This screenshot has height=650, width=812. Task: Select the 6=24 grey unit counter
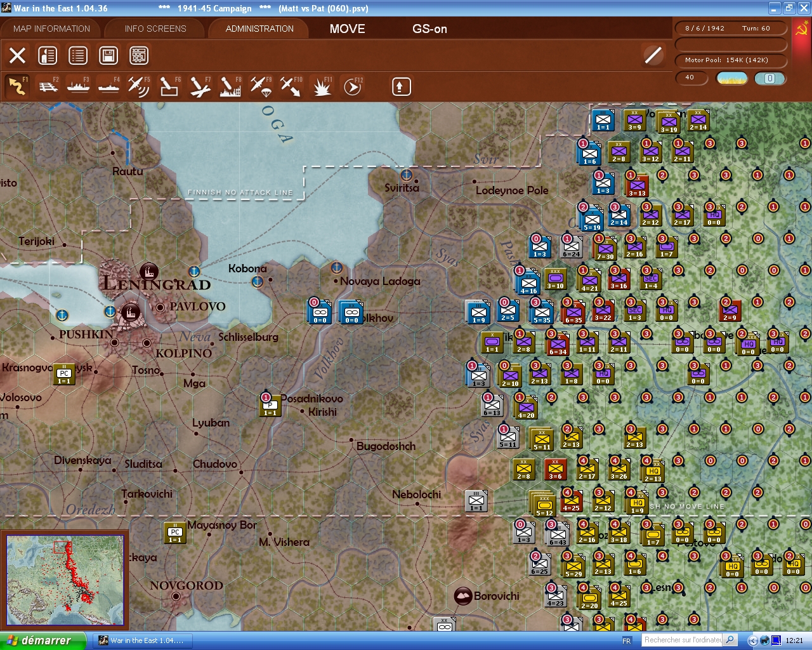(x=571, y=246)
